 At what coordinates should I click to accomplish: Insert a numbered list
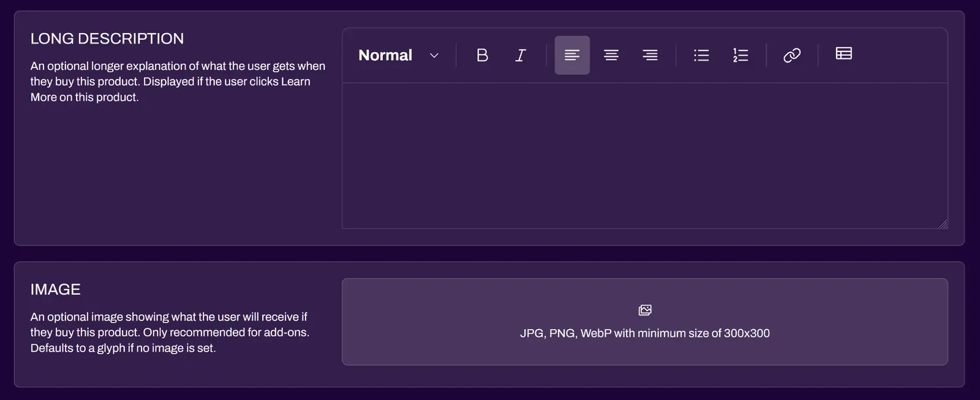click(740, 55)
